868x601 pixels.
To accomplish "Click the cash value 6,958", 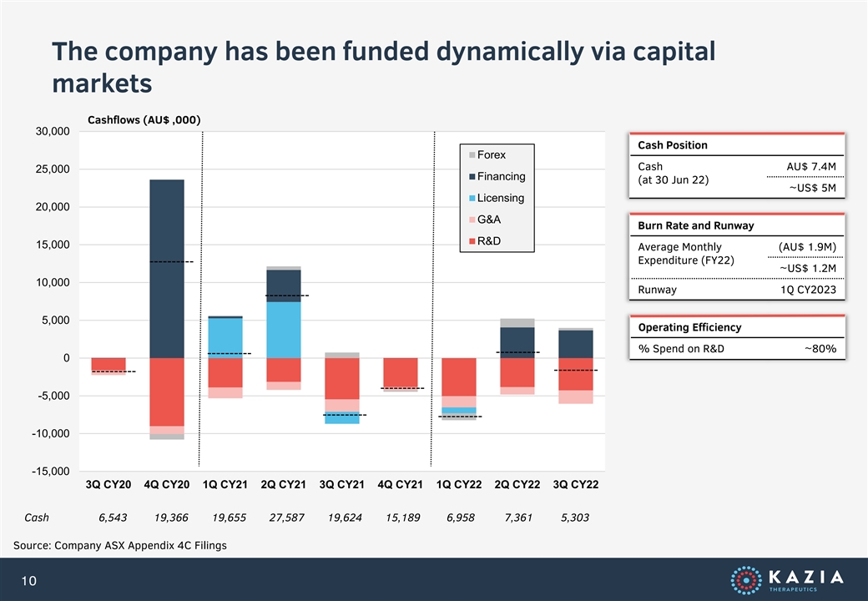I will [x=461, y=518].
